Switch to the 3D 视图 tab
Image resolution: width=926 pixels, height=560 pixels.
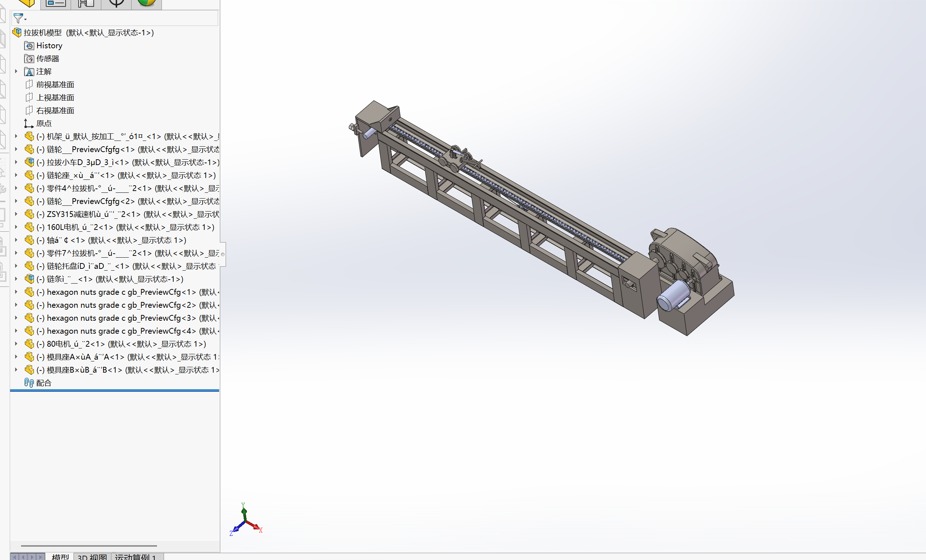point(92,557)
